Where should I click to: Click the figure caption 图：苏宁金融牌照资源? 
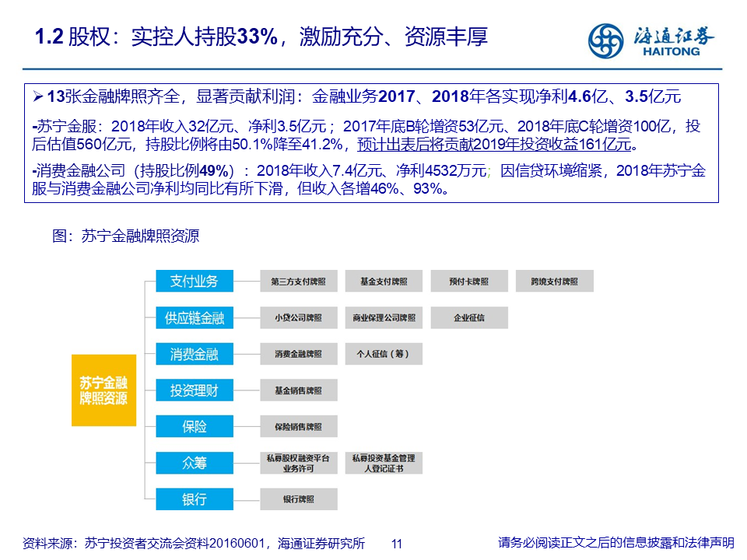(126, 236)
